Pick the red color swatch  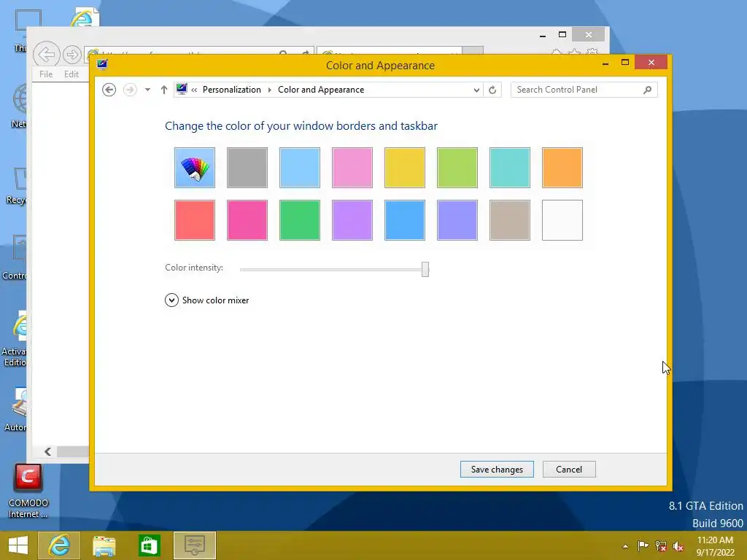tap(194, 220)
